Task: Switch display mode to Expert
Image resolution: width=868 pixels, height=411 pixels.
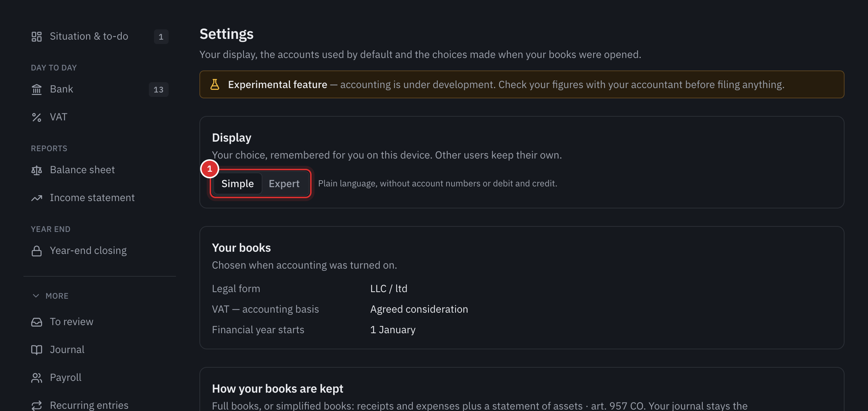Action: pyautogui.click(x=284, y=183)
